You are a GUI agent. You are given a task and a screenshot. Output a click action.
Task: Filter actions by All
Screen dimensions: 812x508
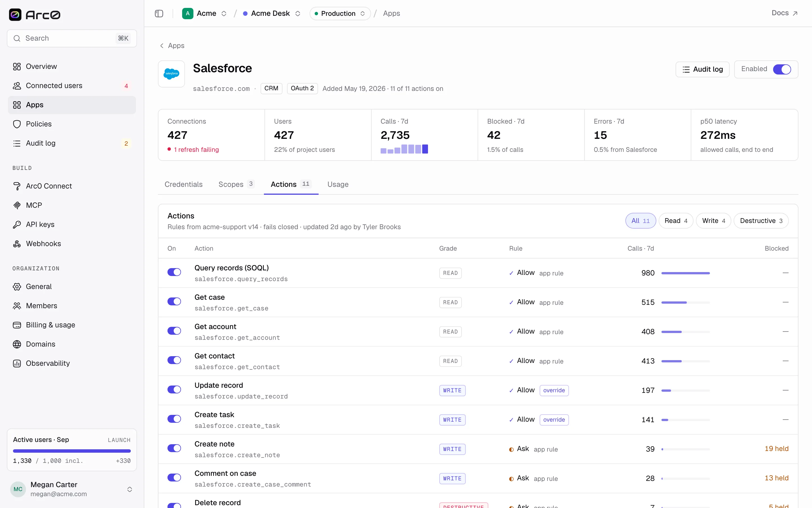tap(641, 221)
